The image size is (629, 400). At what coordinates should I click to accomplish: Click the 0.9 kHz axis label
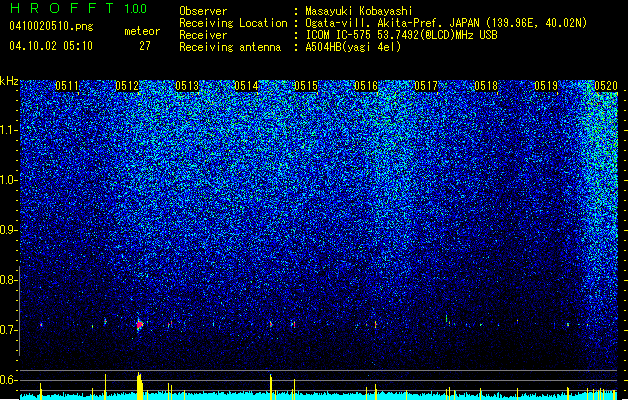tap(9, 230)
